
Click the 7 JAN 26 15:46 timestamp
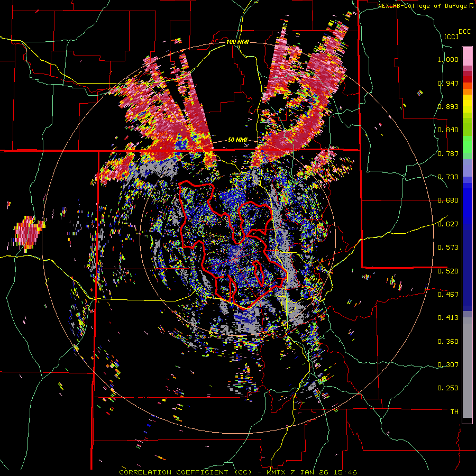click(x=325, y=472)
